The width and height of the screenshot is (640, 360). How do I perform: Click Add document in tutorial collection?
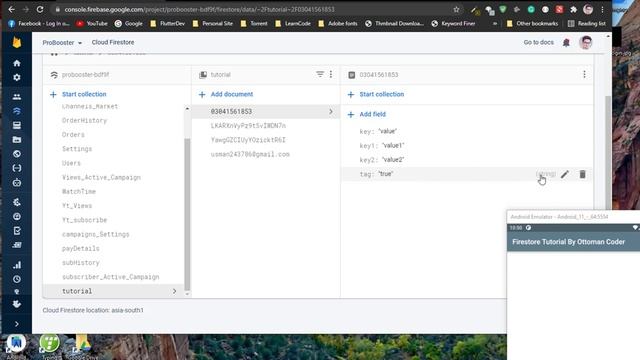click(226, 94)
